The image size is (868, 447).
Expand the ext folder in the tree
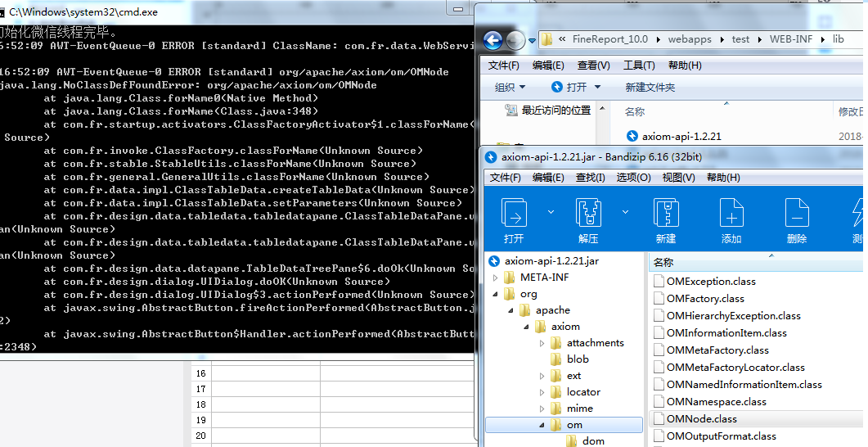point(542,376)
